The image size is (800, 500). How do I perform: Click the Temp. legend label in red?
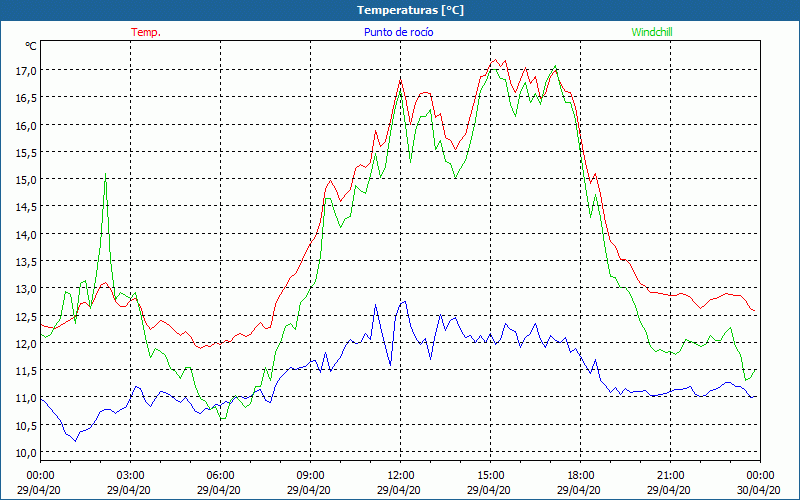pyautogui.click(x=146, y=32)
